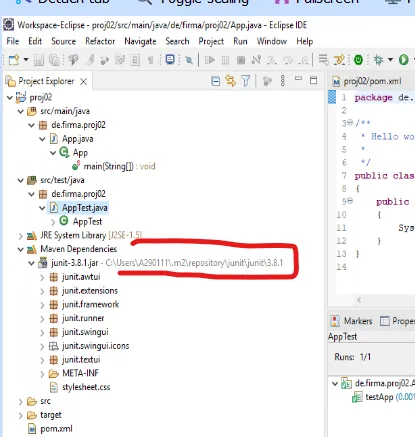Screen dimensions: 415x437
Task: Open the Source menu
Action: (x=63, y=41)
